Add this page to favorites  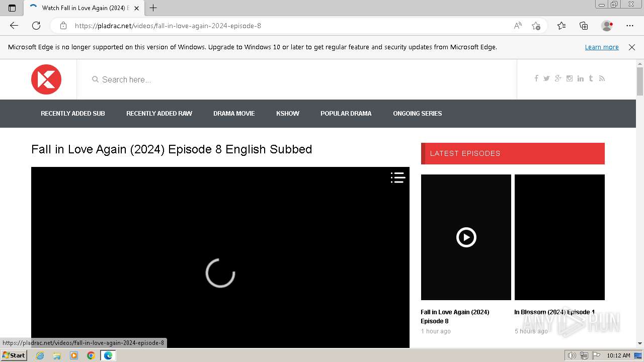coord(536,26)
